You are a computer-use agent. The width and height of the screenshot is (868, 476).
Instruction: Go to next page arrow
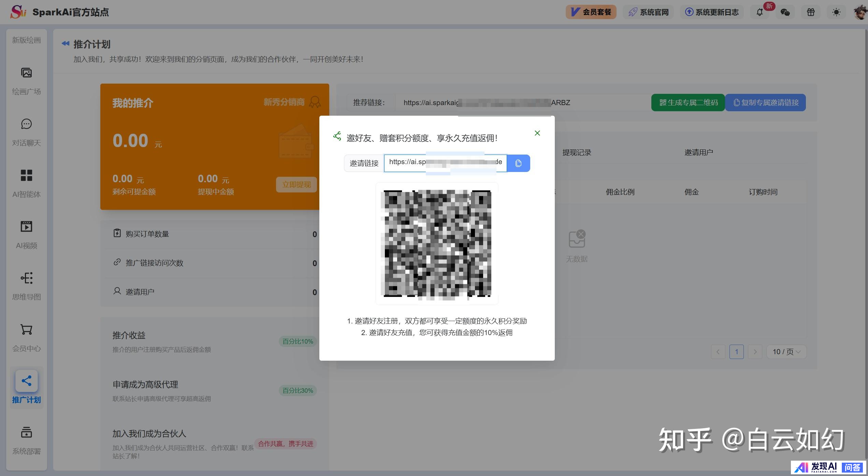(755, 352)
